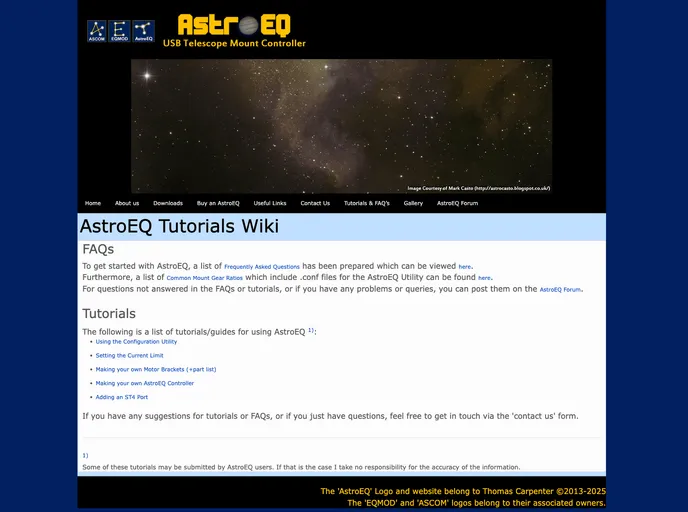Viewport: 688px width, 512px height.
Task: Click the AstroEQ constellation logo icon
Action: coord(143,31)
